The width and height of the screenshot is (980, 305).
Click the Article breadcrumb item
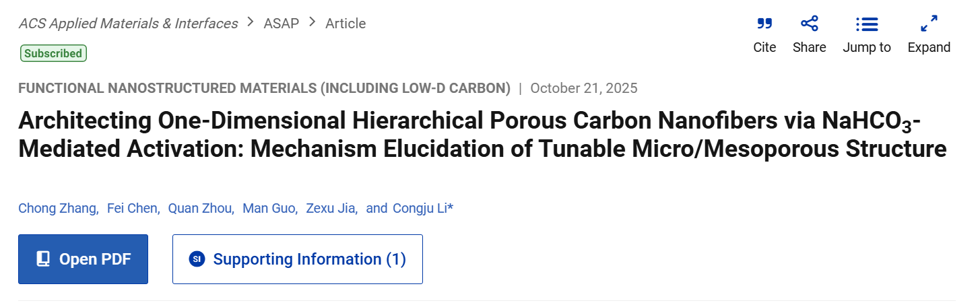point(346,24)
